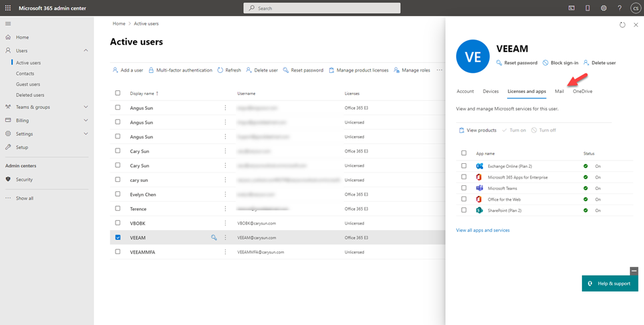Uncheck the VEEAM row checkbox

coord(118,237)
